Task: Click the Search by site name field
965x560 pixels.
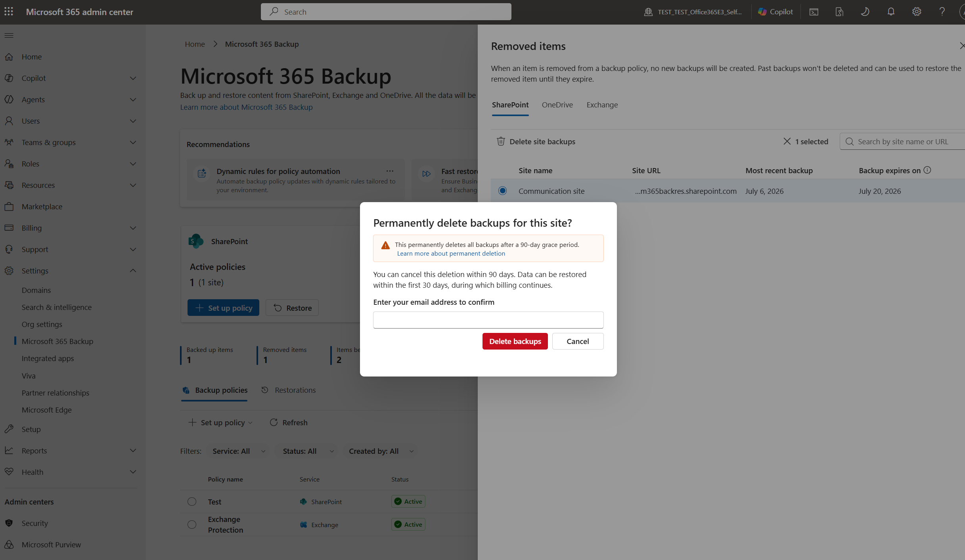Action: [902, 142]
